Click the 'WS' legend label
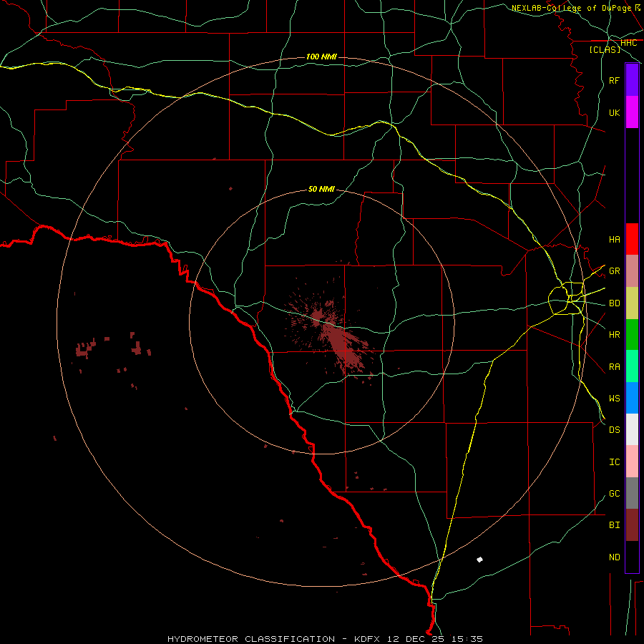 (x=615, y=399)
